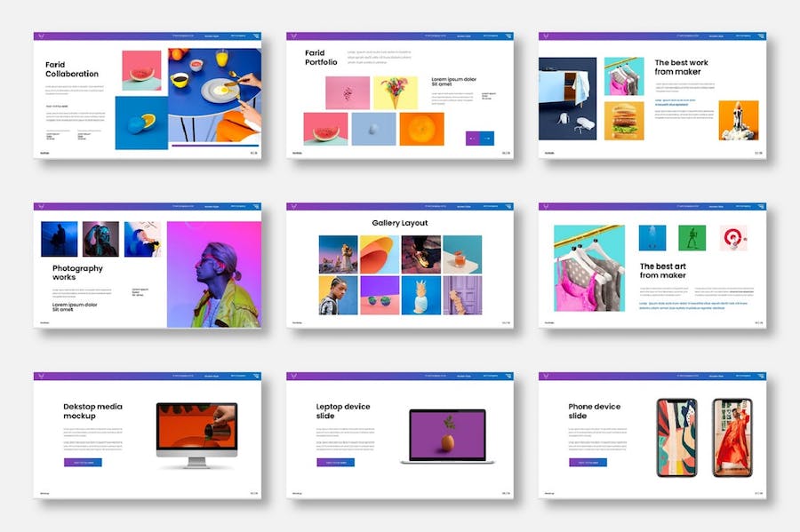
Task: Click hamburger menu icon on Farid Collaboration slide
Action: click(x=255, y=36)
